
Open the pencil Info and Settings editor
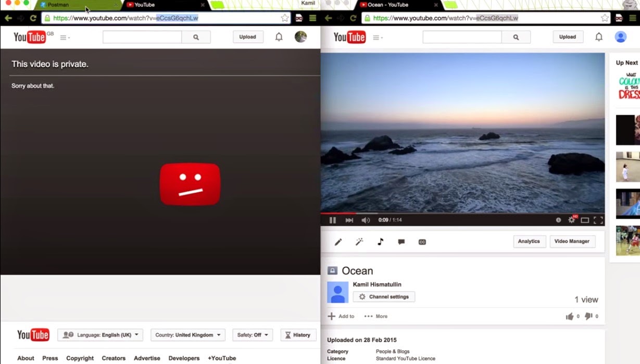tap(338, 242)
